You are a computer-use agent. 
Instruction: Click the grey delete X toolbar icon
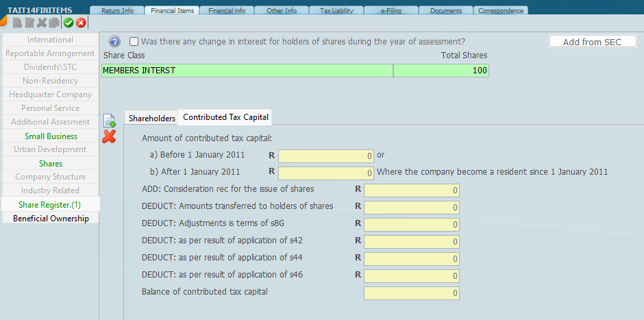42,23
